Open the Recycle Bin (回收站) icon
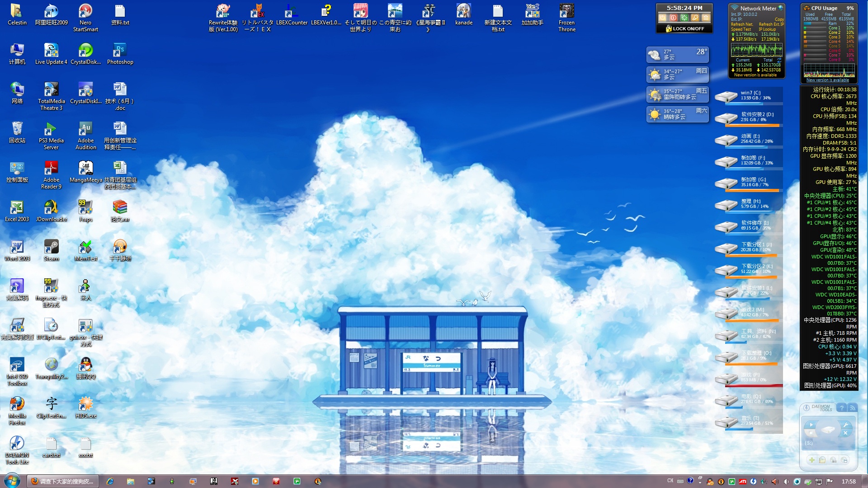The width and height of the screenshot is (868, 488). click(x=17, y=133)
